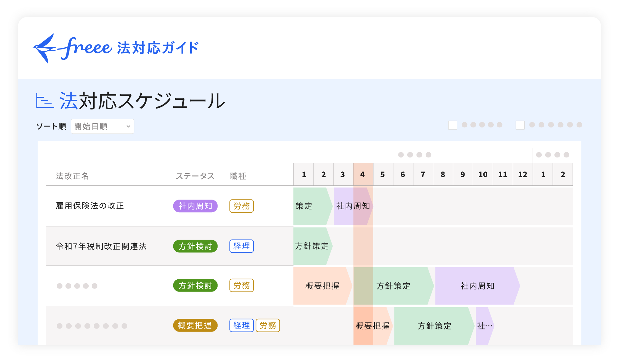This screenshot has width=619, height=364.
Task: Click the 経理 tag in 令和7年税制改正 row
Action: [241, 246]
